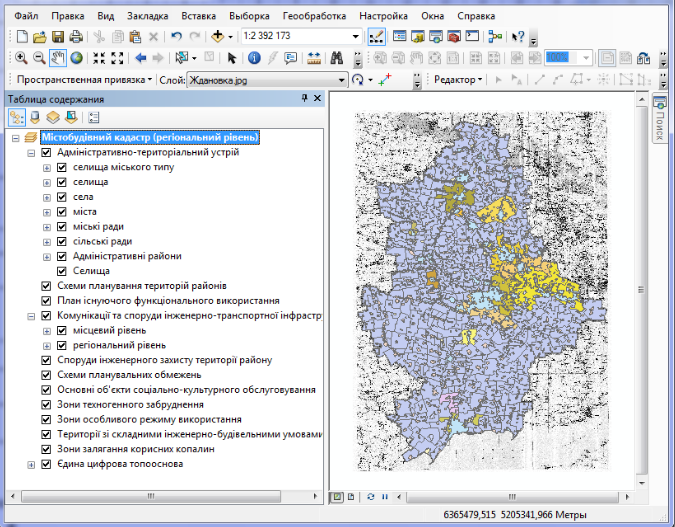675x527 pixels.
Task: Click the Add Data button icon
Action: pyautogui.click(x=219, y=36)
